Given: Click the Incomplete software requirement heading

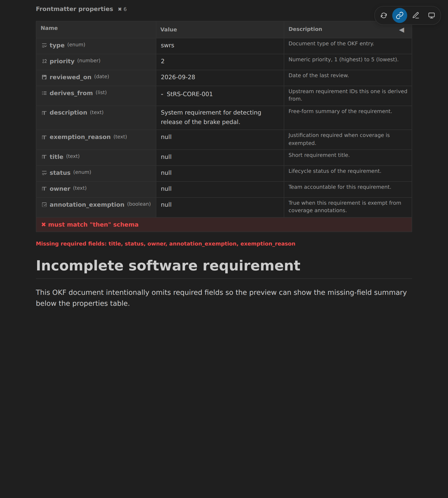Looking at the screenshot, I should coord(168,265).
